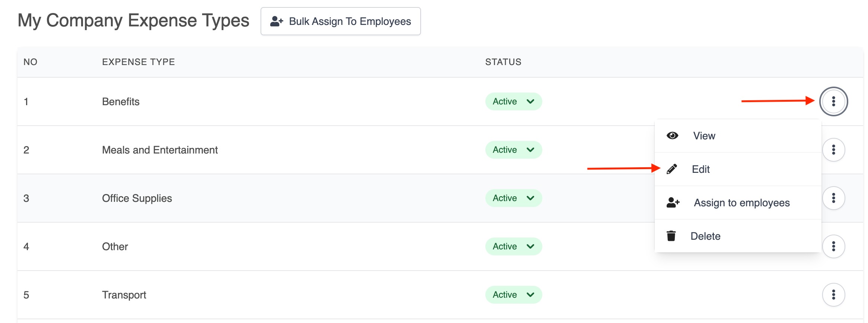Expand Active status dropdown for Other

tap(513, 246)
